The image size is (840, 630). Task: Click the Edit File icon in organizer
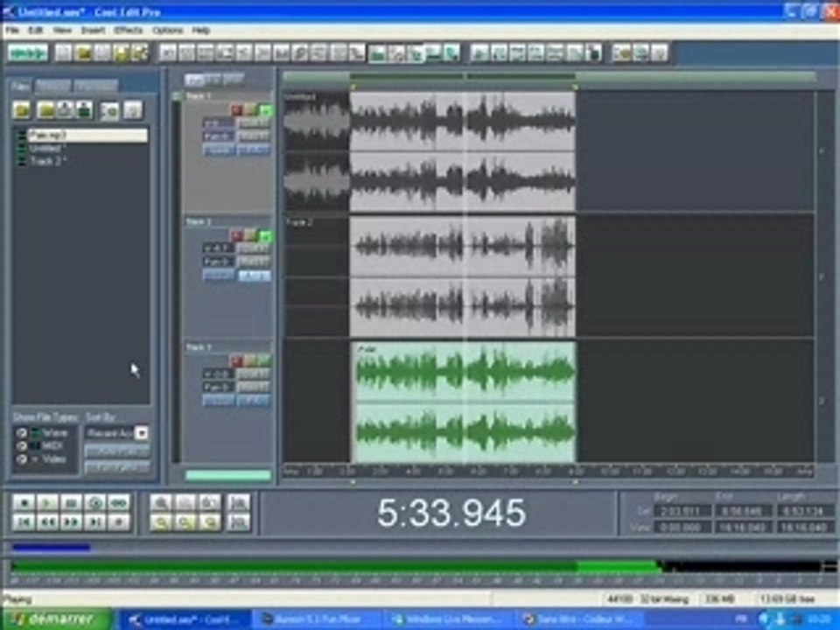[84, 110]
